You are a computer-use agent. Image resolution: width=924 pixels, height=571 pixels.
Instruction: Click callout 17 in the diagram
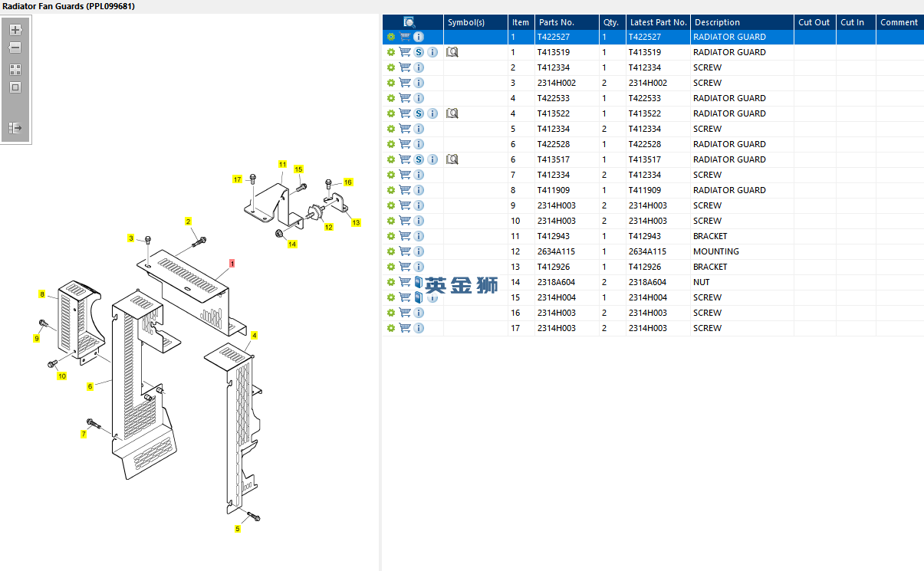point(238,179)
